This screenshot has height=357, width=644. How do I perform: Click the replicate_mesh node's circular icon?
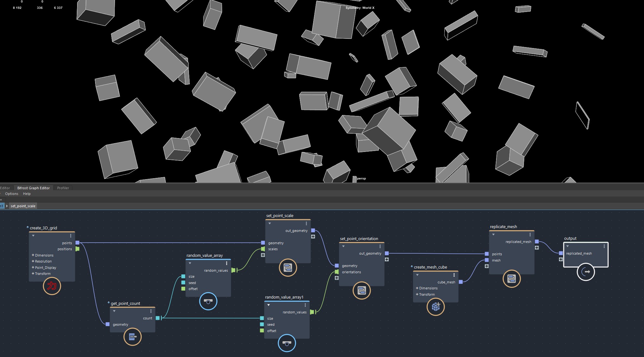point(512,279)
